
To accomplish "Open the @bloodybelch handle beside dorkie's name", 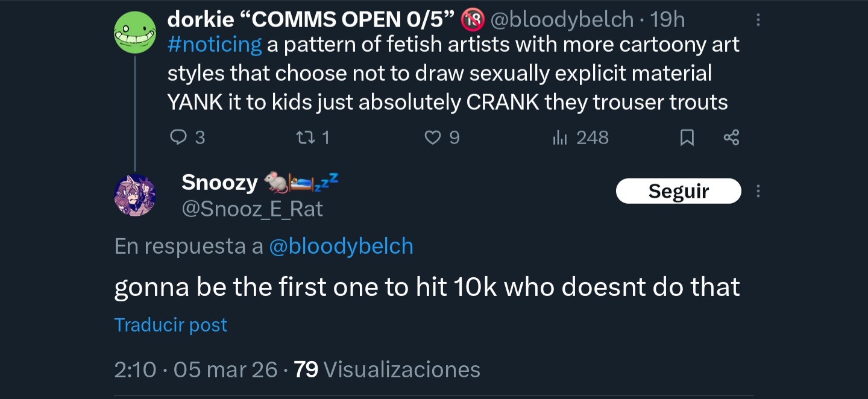I will 562,20.
